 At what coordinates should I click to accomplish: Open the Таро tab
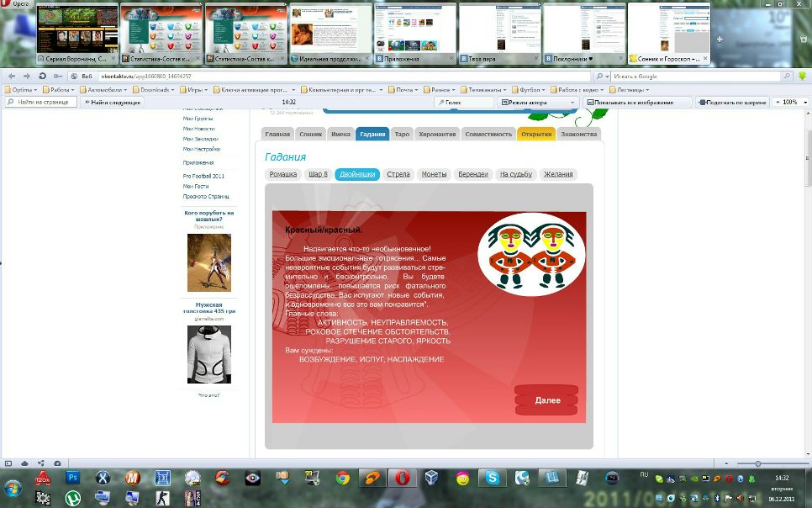[402, 134]
